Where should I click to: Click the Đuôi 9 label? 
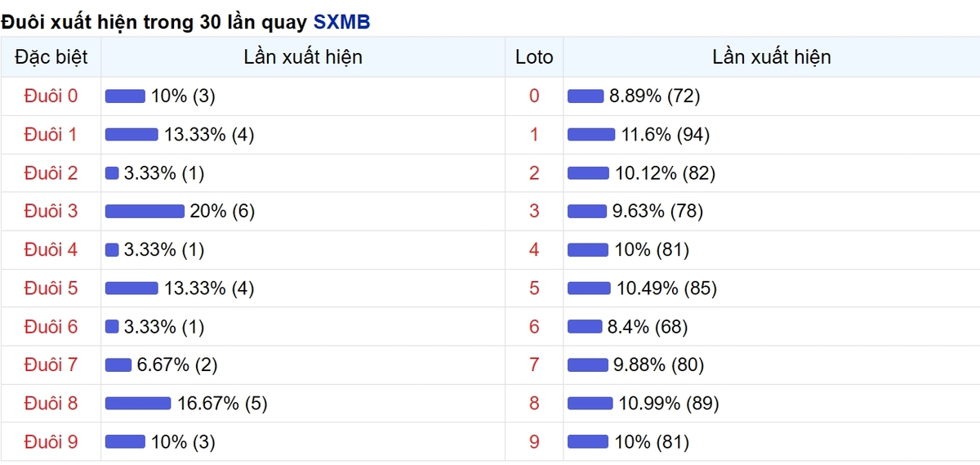click(51, 442)
